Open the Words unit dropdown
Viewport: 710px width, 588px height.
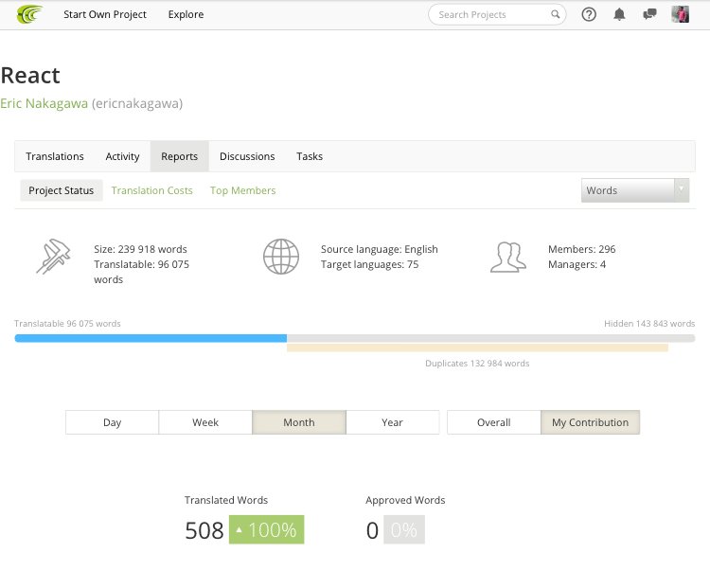point(635,190)
